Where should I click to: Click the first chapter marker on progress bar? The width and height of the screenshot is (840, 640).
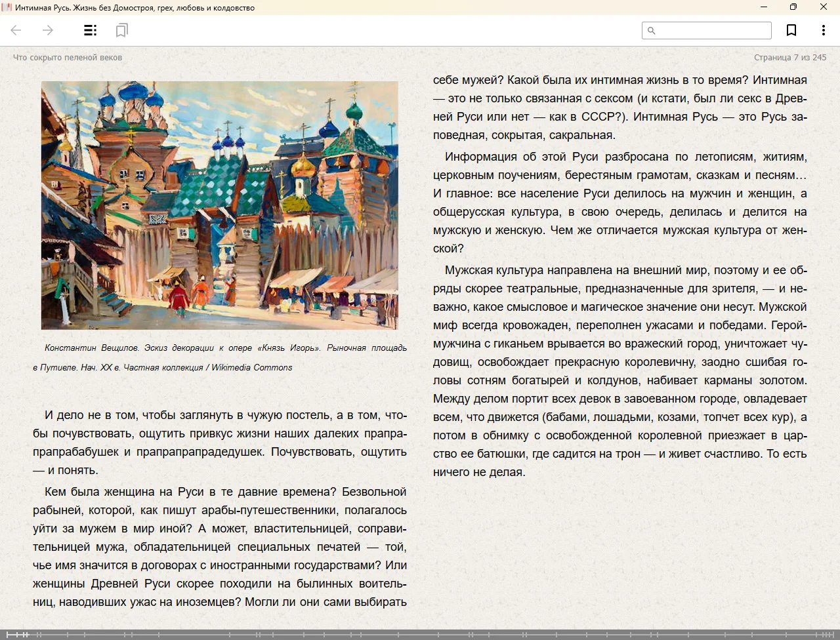(7, 634)
